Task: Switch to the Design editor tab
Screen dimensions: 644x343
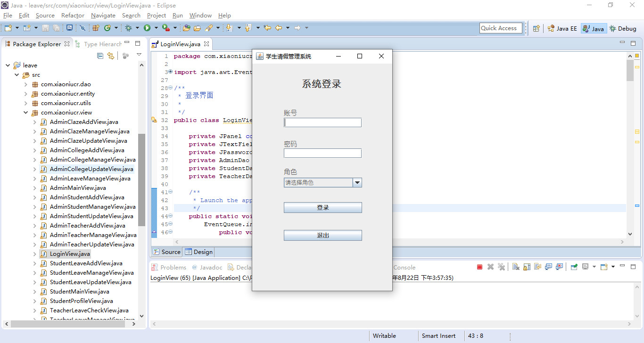Action: coord(199,252)
